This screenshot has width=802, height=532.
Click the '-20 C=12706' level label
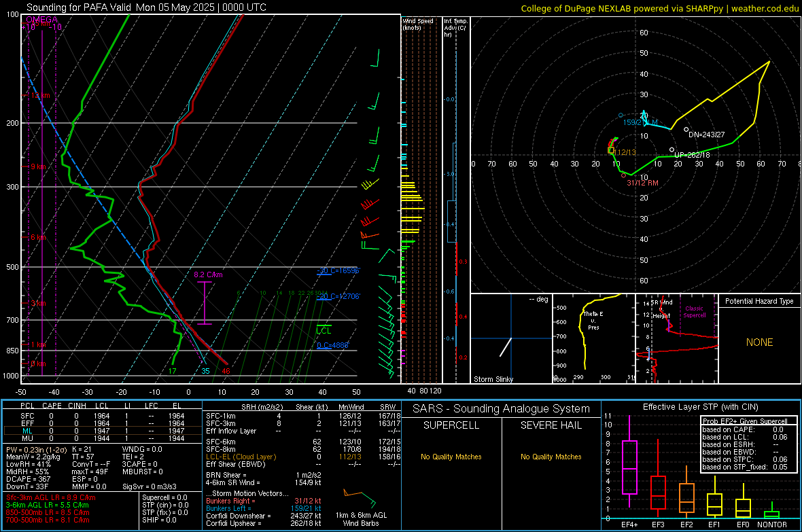[x=338, y=296]
